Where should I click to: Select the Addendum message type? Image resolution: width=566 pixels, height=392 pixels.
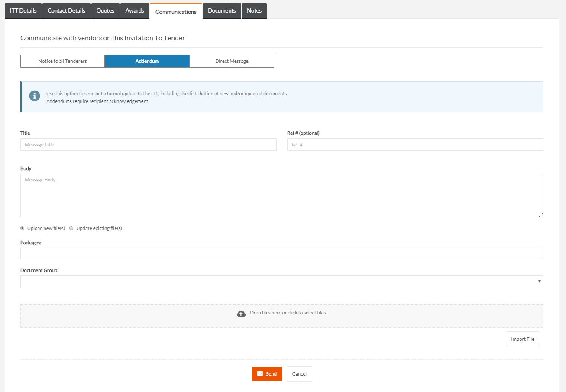click(147, 61)
